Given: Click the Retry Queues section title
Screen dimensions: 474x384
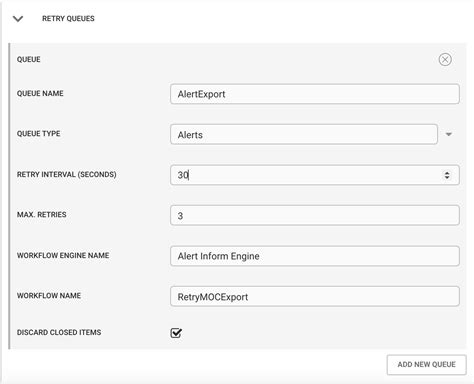Looking at the screenshot, I should pos(68,19).
